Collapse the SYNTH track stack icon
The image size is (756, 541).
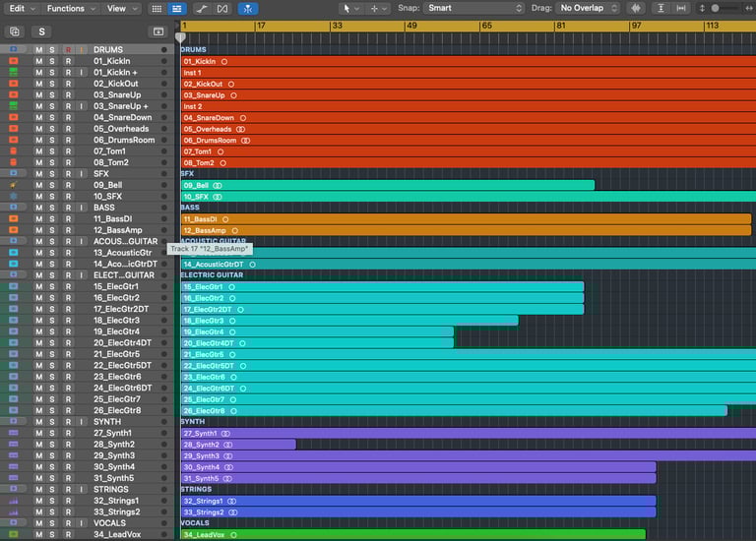[14, 421]
